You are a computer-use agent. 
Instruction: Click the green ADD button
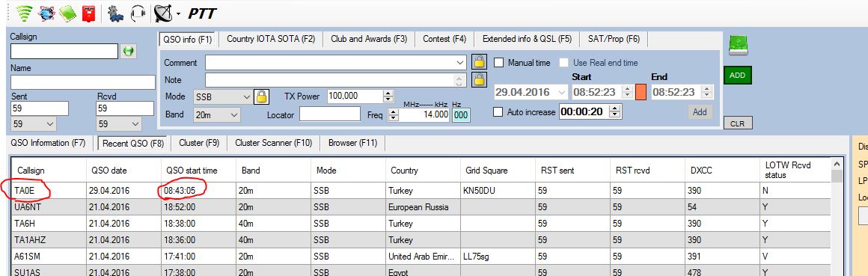pos(737,76)
